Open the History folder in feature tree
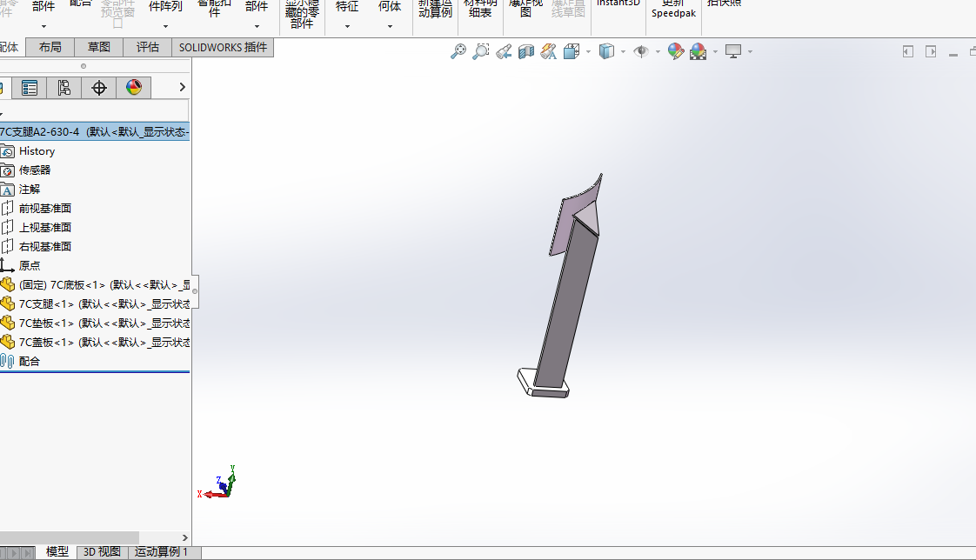 (x=37, y=151)
